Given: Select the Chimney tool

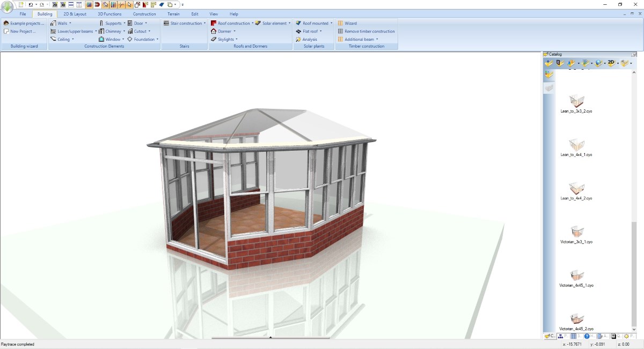Looking at the screenshot, I should pyautogui.click(x=111, y=31).
